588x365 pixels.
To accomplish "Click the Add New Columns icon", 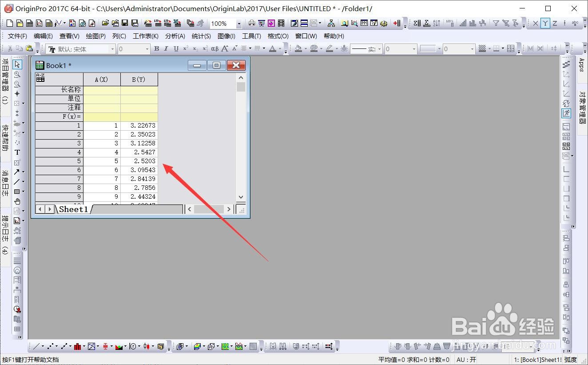I will pyautogui.click(x=397, y=23).
